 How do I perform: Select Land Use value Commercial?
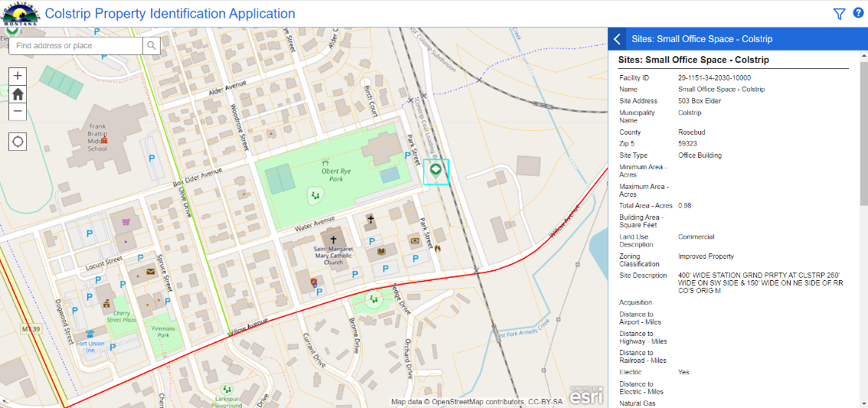click(x=696, y=237)
